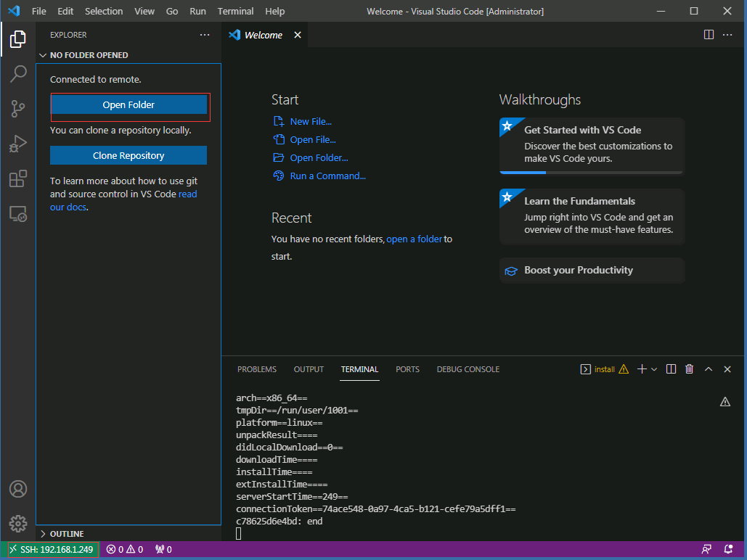Open notifications bell in status bar
Viewport: 747px width, 560px height.
coord(728,550)
